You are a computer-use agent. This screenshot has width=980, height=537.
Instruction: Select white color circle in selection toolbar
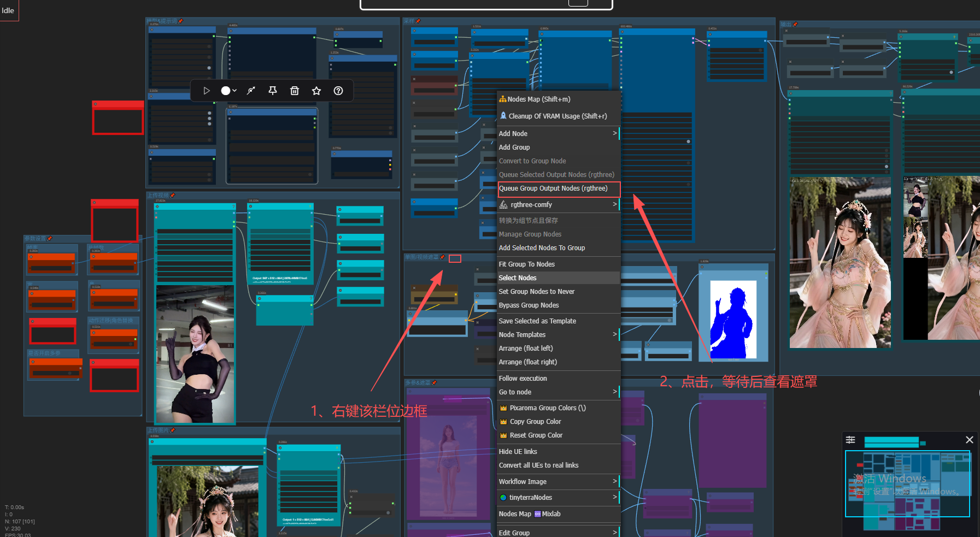coord(226,91)
